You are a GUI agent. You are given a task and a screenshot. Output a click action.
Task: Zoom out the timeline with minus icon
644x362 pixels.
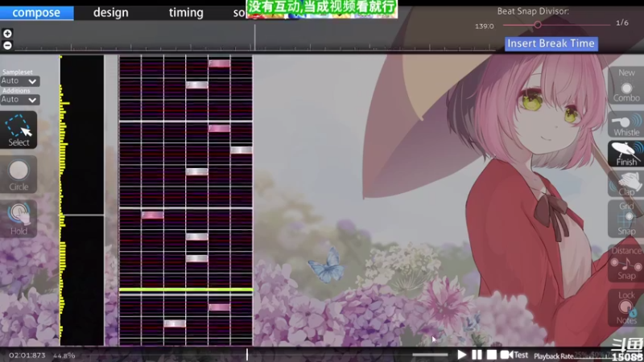[x=7, y=45]
